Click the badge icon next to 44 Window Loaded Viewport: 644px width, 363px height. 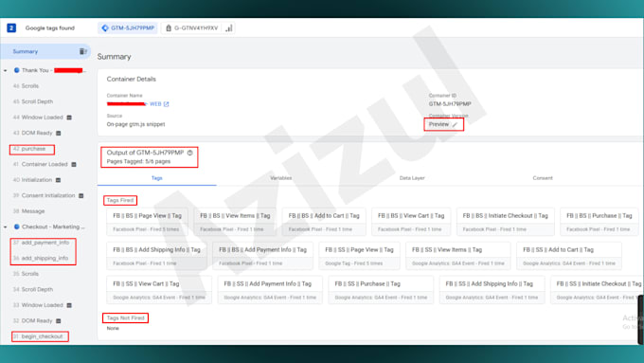click(69, 118)
